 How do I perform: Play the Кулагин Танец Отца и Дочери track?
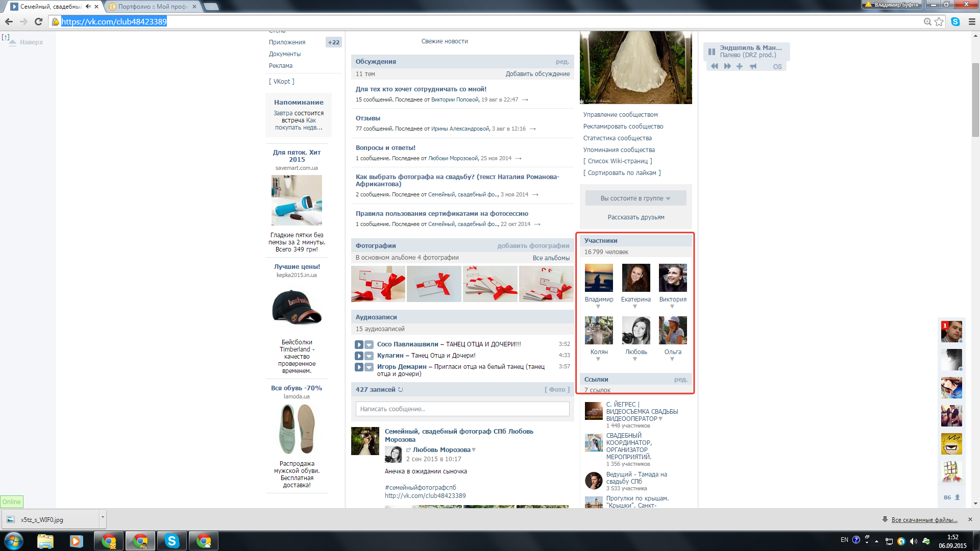[359, 356]
